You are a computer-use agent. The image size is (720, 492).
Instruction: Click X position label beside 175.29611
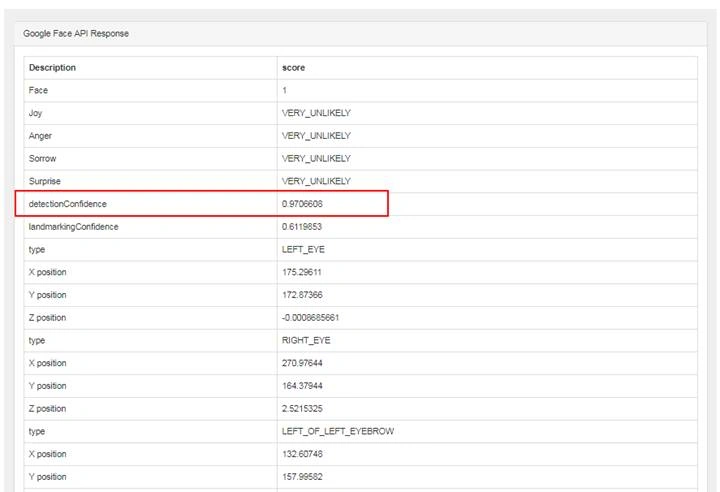click(47, 272)
